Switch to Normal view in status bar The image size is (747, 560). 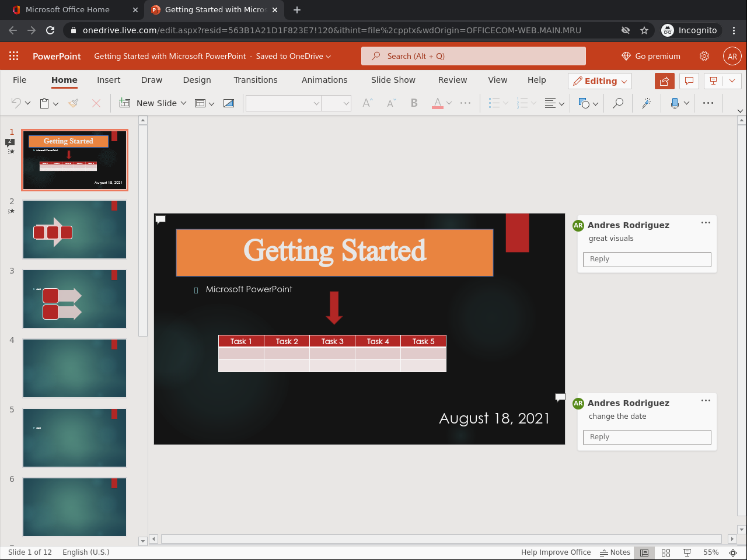(x=644, y=552)
